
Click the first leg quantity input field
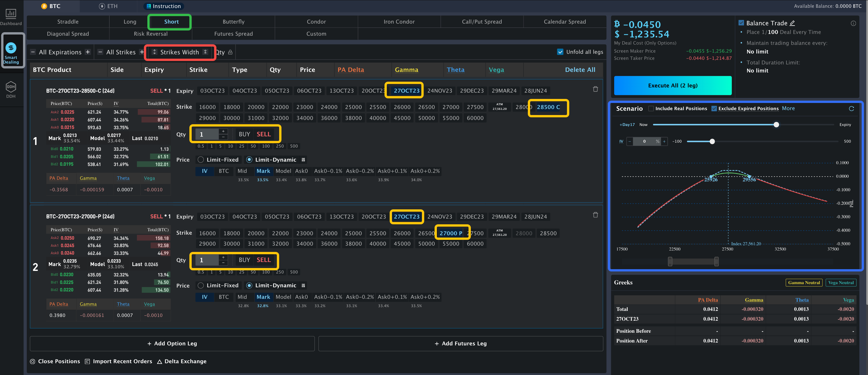(x=207, y=134)
